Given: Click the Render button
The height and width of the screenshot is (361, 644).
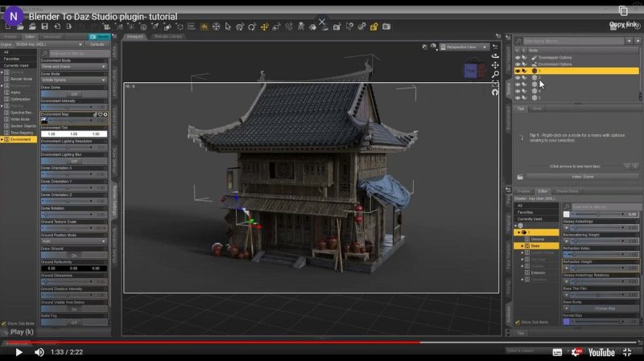Looking at the screenshot, I should point(100,37).
